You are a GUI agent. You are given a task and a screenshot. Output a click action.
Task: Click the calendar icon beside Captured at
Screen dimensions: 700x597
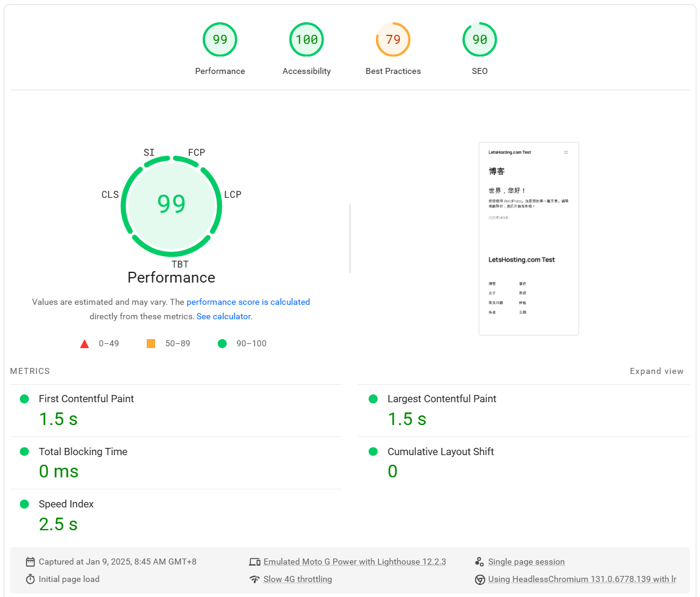click(x=30, y=562)
